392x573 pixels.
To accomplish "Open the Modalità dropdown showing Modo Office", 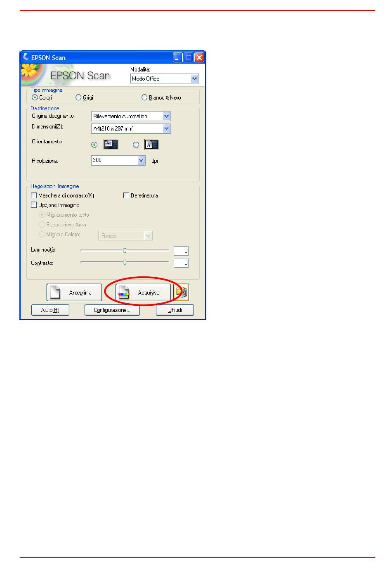I will pyautogui.click(x=165, y=78).
